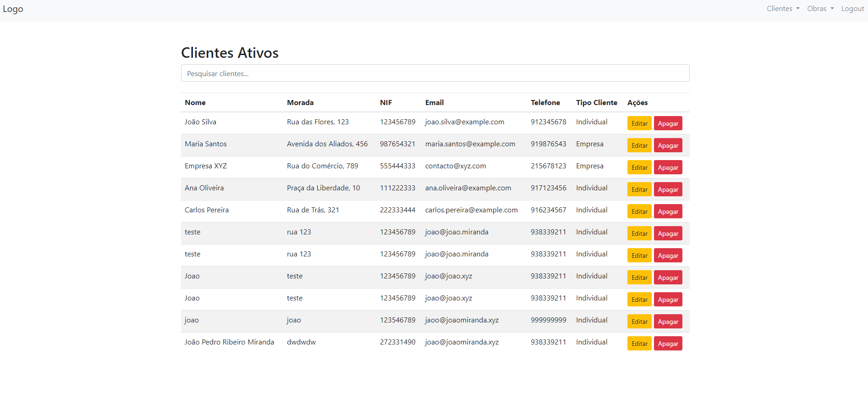The height and width of the screenshot is (411, 868).
Task: Select the name Ana Oliveira
Action: (204, 188)
